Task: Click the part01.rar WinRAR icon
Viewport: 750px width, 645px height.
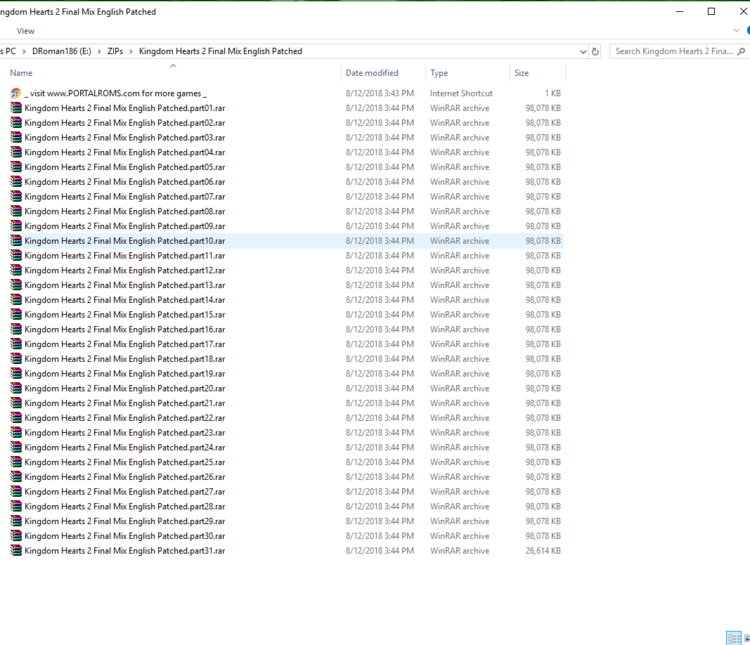Action: pos(16,108)
